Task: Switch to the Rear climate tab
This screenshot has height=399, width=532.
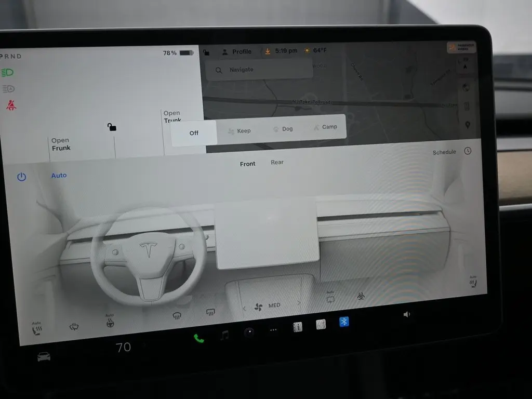Action: point(277,162)
